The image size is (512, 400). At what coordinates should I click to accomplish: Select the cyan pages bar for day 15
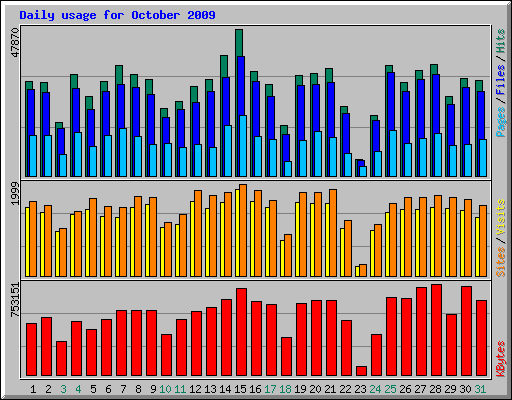243,146
